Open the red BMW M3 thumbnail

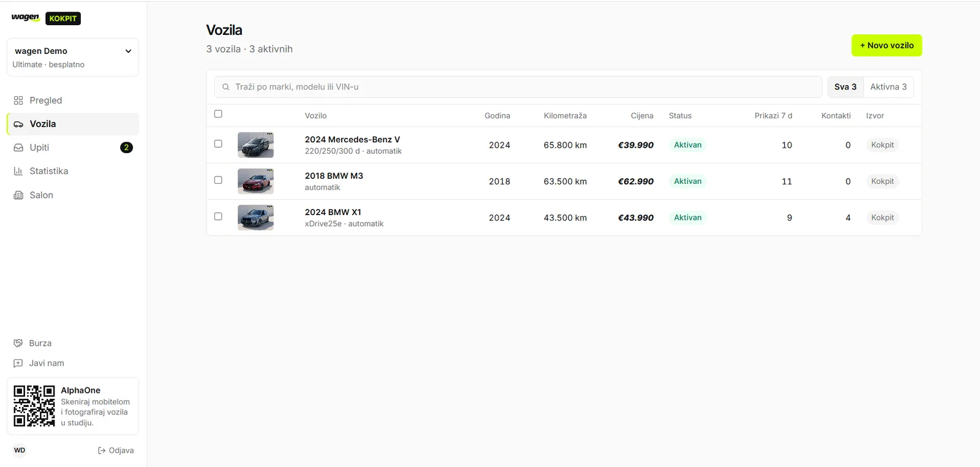pos(255,181)
